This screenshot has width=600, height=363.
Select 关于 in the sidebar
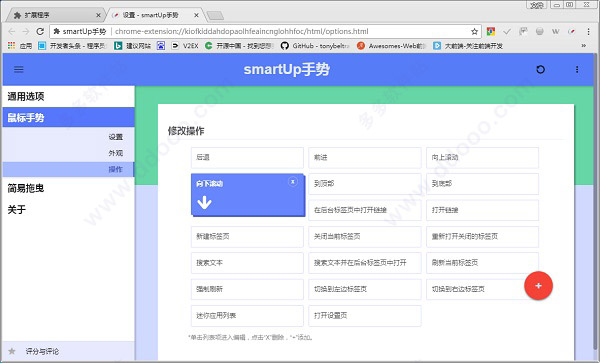click(68, 209)
